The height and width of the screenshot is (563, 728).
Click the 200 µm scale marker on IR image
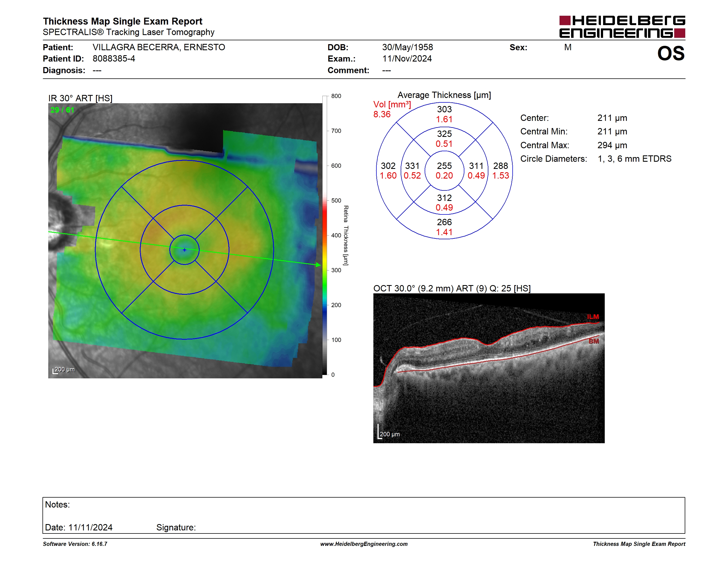tap(64, 370)
